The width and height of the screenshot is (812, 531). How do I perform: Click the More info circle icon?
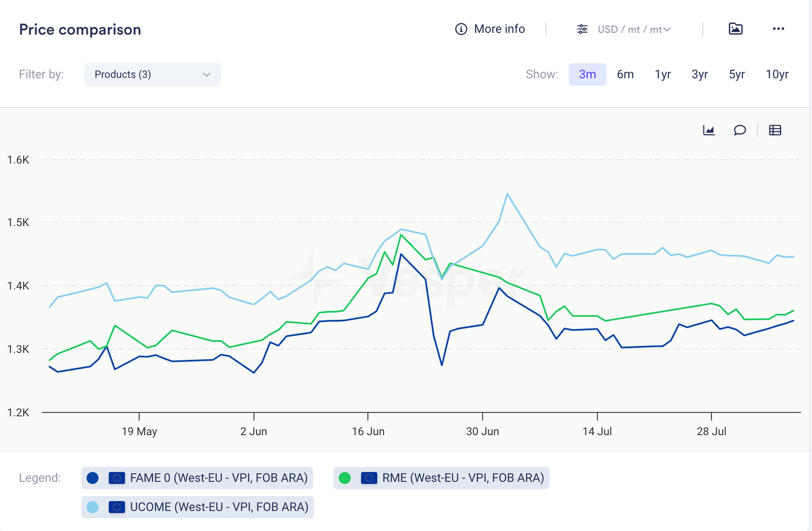click(461, 29)
